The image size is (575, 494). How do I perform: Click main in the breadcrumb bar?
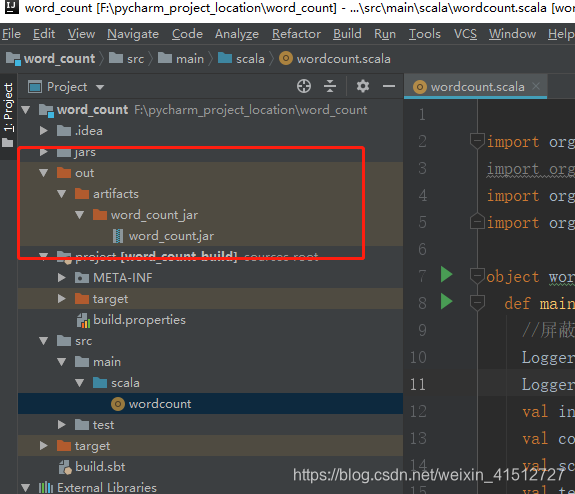point(190,59)
